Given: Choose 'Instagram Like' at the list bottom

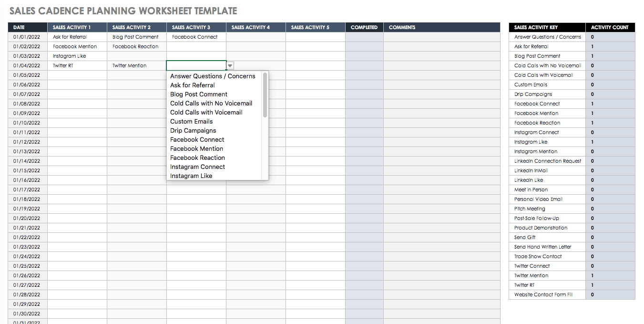Looking at the screenshot, I should point(191,176).
